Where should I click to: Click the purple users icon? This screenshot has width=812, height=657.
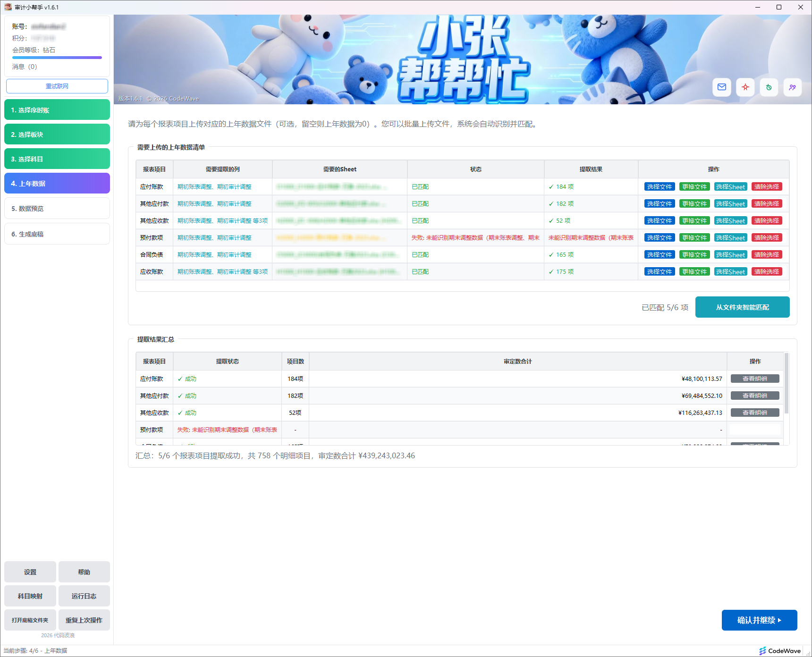click(x=792, y=87)
